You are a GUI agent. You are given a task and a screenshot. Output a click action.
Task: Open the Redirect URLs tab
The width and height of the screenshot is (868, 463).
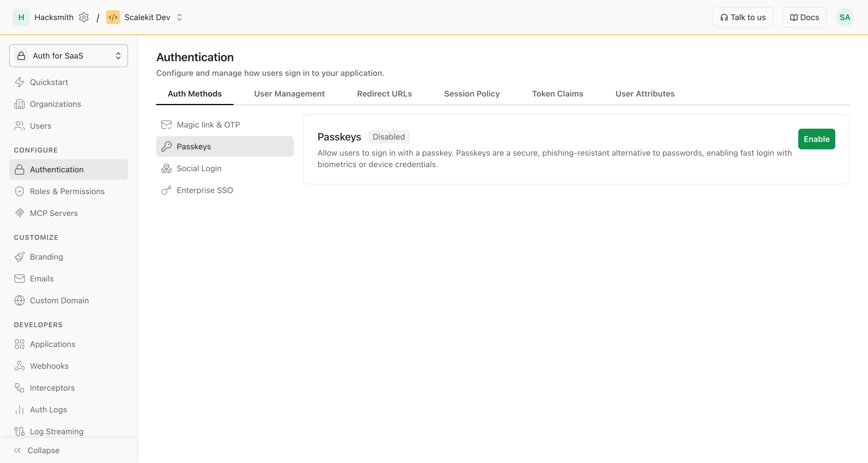384,94
